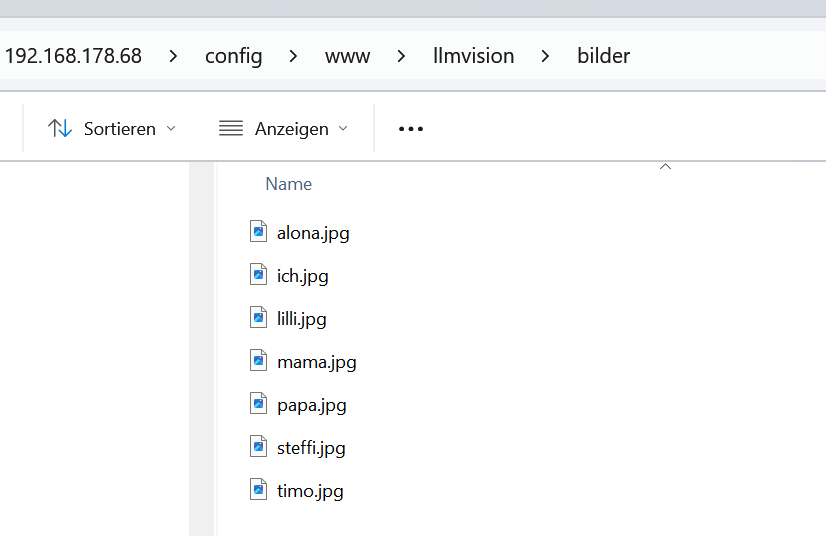Click the sort direction caret above columns
The height and width of the screenshot is (536, 826).
click(665, 167)
